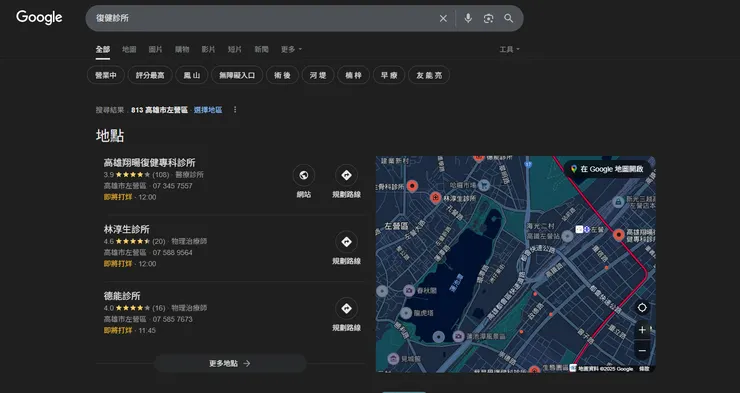
Task: Click the 春秋閣 camera map icon
Action: 409,291
